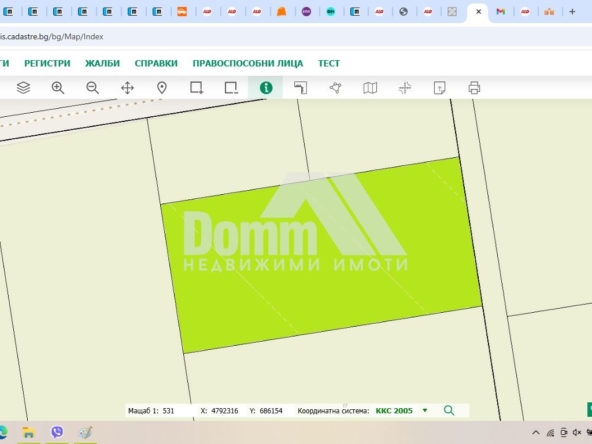The height and width of the screenshot is (444, 592).
Task: Toggle the green info identify tool
Action: (266, 88)
